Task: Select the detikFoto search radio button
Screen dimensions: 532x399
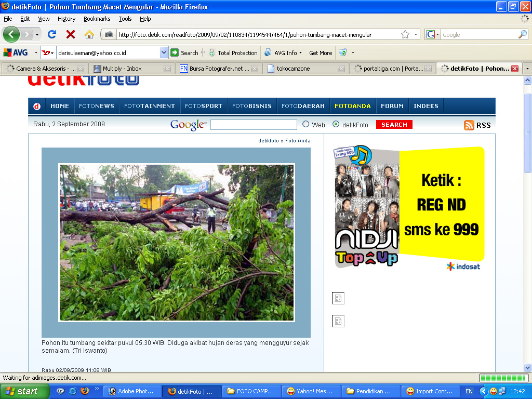Action: [336, 124]
